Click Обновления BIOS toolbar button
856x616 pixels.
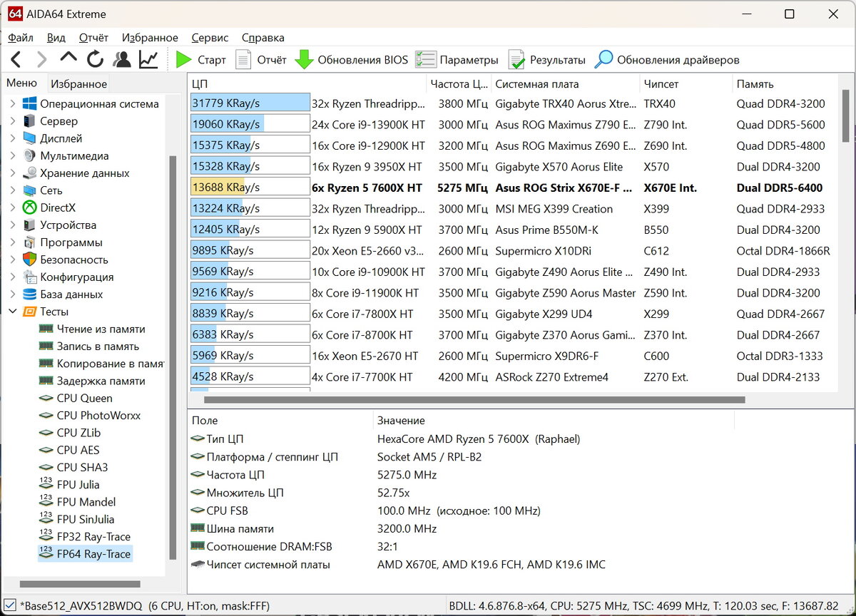point(352,60)
